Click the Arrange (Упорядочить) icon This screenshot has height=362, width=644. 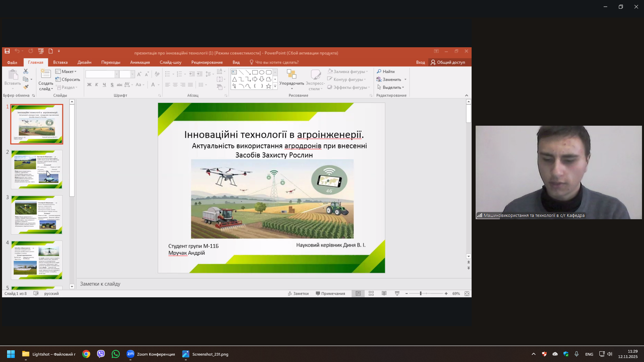(291, 74)
